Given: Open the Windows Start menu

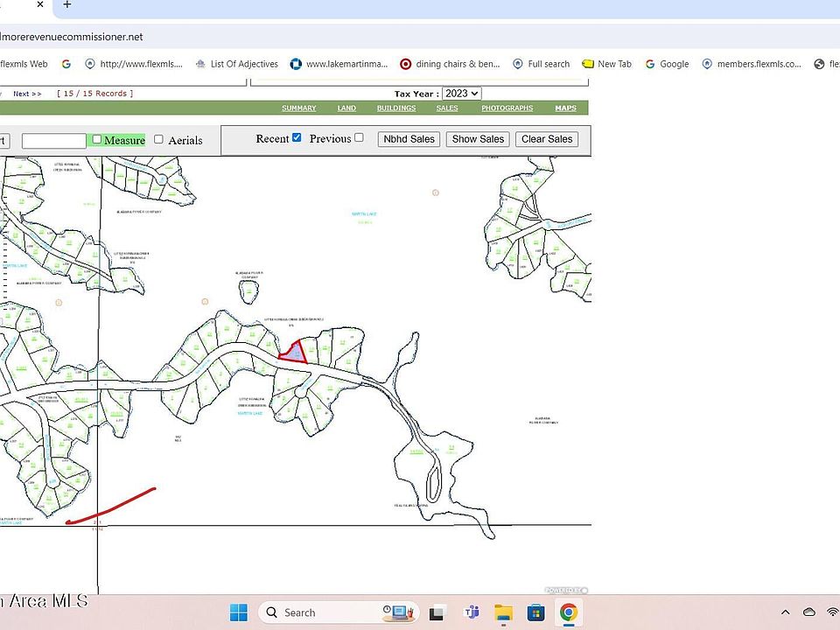Looking at the screenshot, I should click(x=238, y=612).
